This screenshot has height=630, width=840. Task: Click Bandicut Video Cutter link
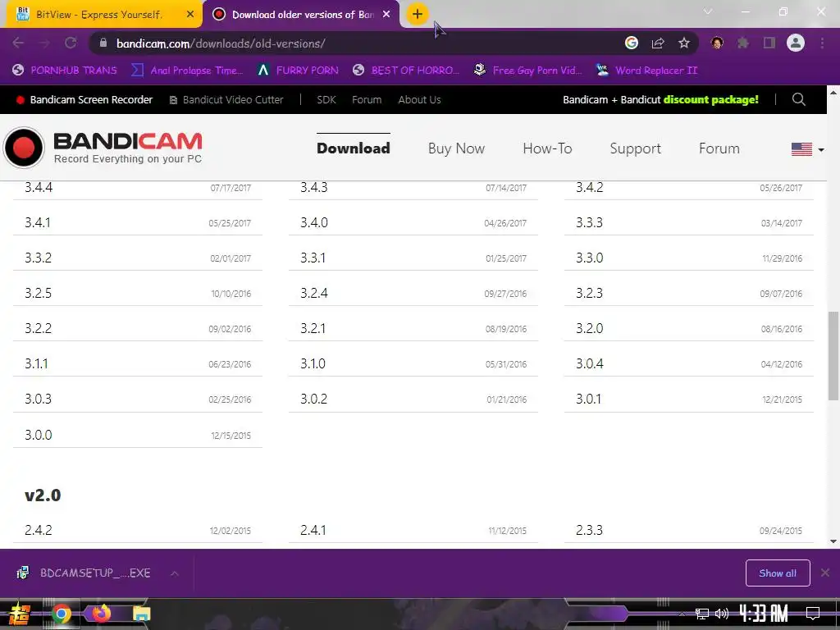[226, 99]
